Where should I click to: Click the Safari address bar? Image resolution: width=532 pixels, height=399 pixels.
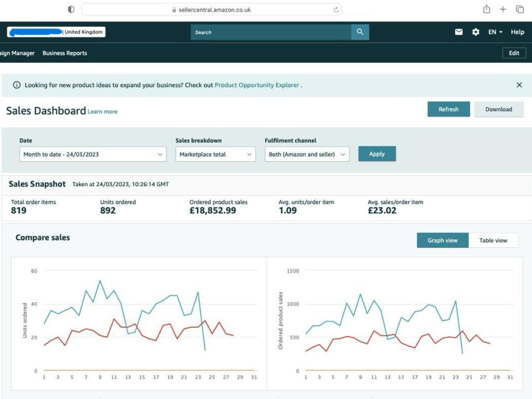211,10
